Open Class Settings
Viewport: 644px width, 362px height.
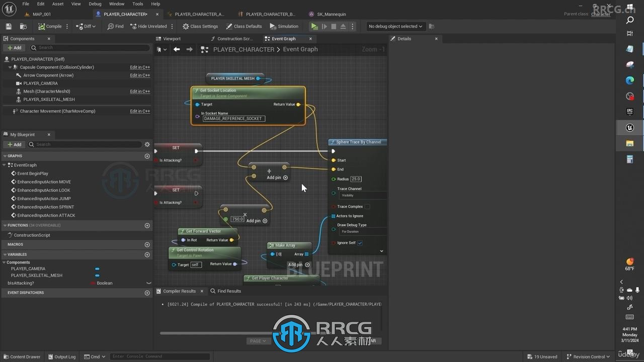pos(200,26)
